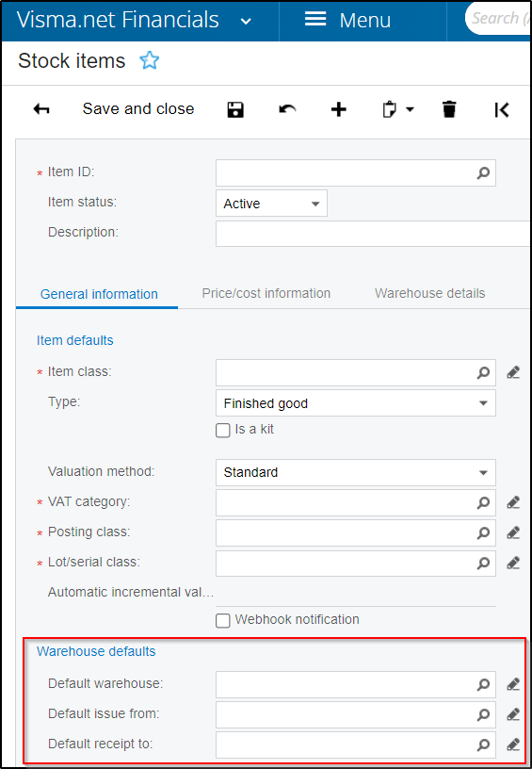Click the trash delete icon
This screenshot has width=532, height=769.
pyautogui.click(x=449, y=109)
